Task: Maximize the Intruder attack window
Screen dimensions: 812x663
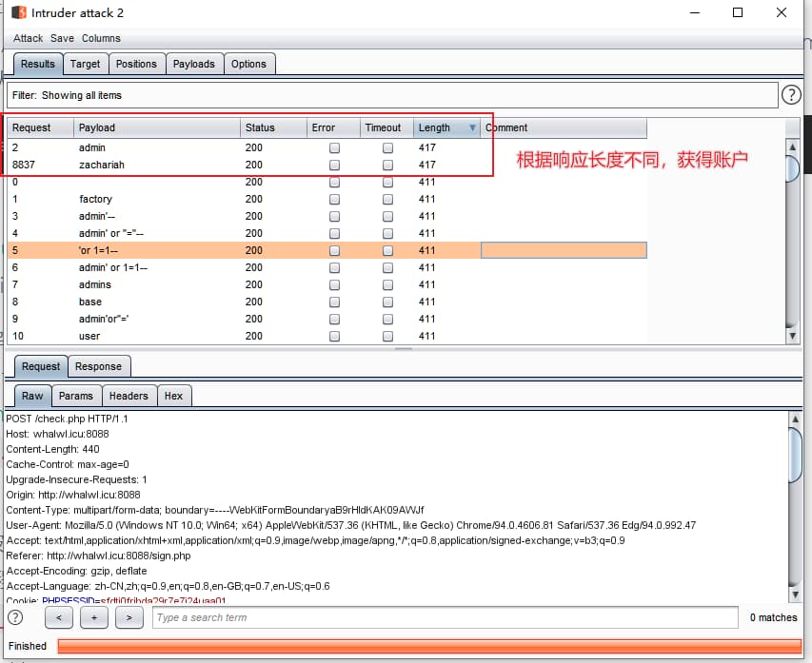Action: (x=738, y=12)
